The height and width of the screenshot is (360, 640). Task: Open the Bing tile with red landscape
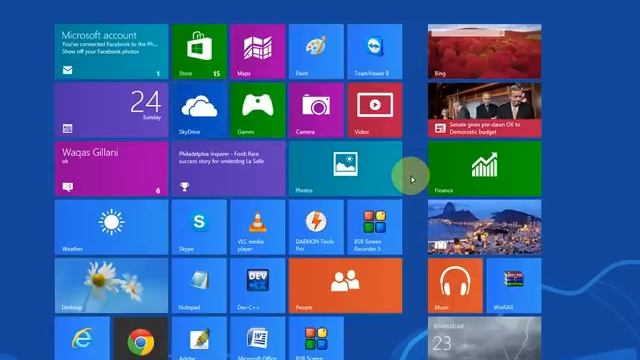pyautogui.click(x=484, y=51)
